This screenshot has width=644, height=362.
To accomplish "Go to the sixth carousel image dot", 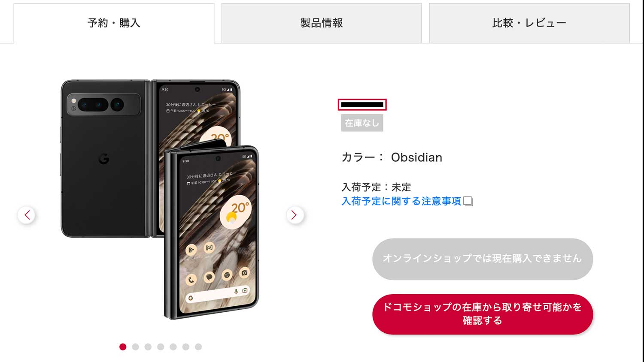I will [x=186, y=347].
